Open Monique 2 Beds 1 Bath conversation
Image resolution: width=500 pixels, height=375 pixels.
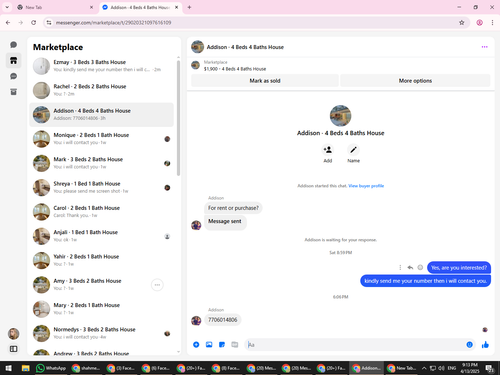102,139
